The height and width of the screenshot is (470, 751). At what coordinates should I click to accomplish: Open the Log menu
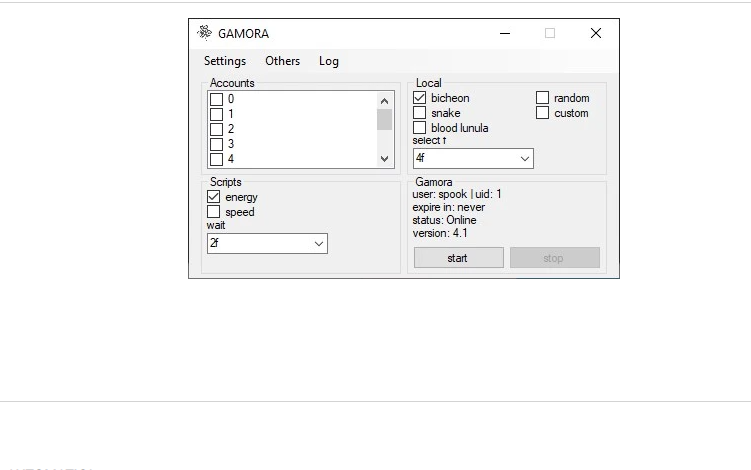329,61
